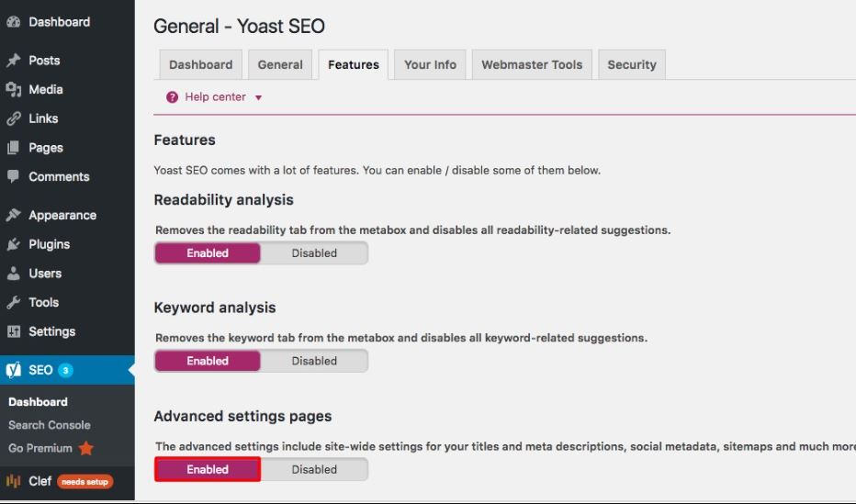856x504 pixels.
Task: Click the Help center question mark icon
Action: pyautogui.click(x=172, y=97)
